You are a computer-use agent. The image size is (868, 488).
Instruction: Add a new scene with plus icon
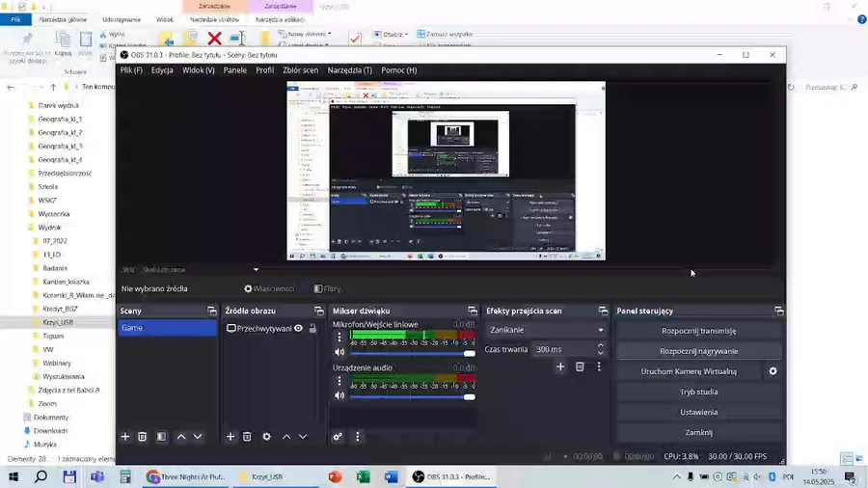point(125,437)
